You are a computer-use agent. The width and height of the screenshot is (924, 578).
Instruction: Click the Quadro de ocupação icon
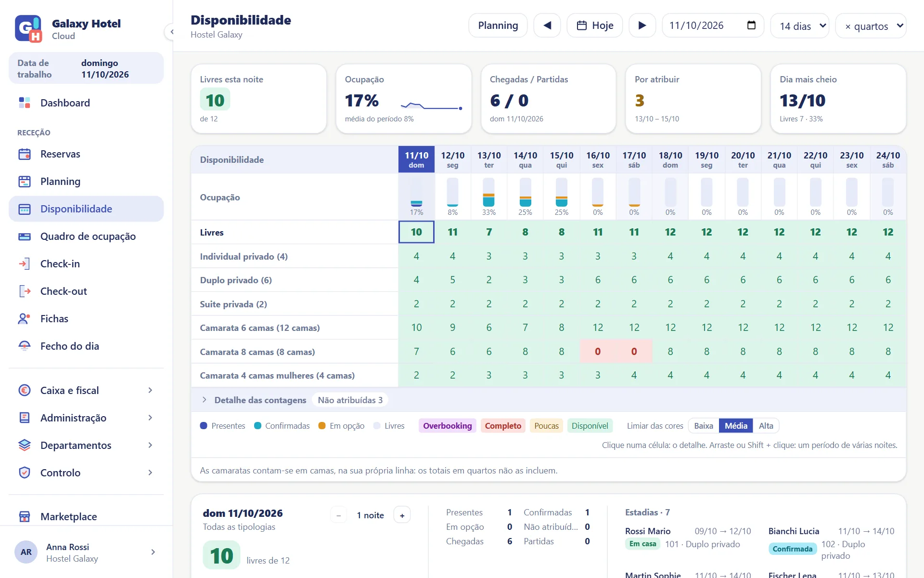[x=25, y=236]
